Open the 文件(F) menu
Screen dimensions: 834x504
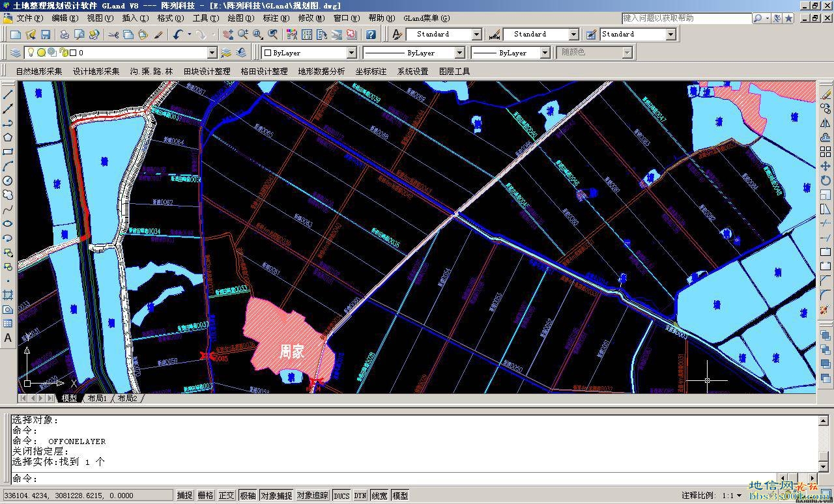tap(30, 18)
